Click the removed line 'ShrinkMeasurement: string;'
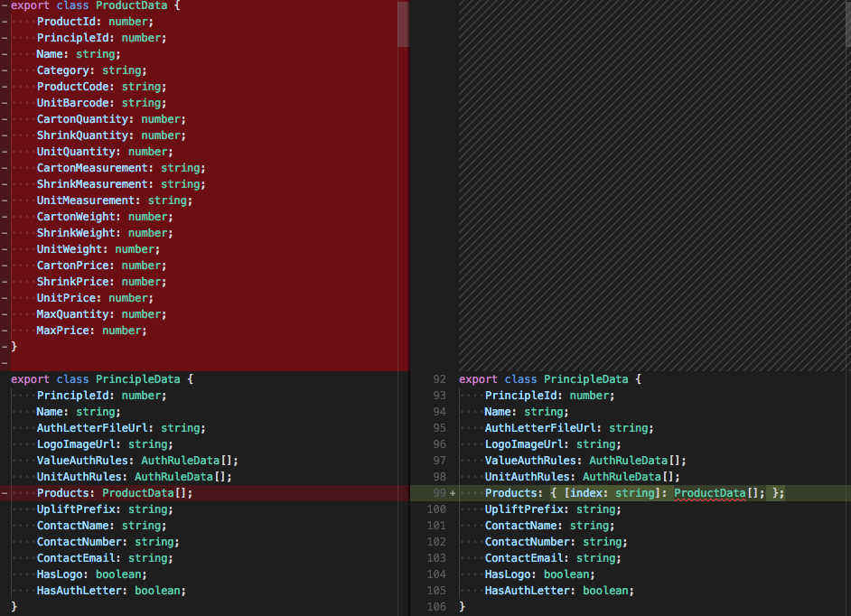This screenshot has height=616, width=851. [x=121, y=184]
